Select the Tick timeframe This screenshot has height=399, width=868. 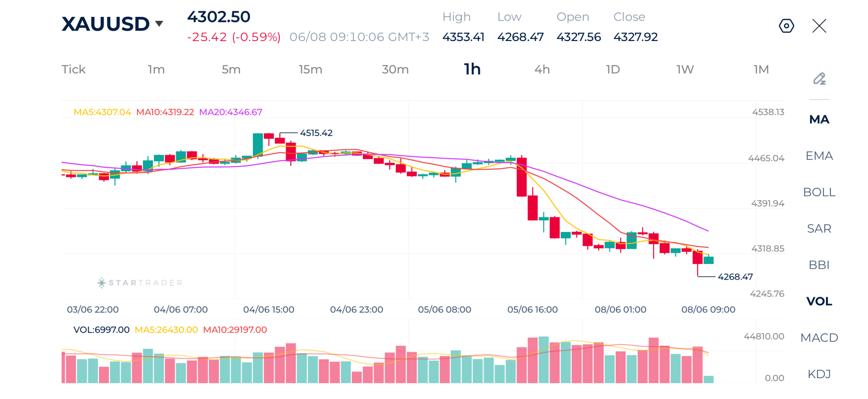73,69
